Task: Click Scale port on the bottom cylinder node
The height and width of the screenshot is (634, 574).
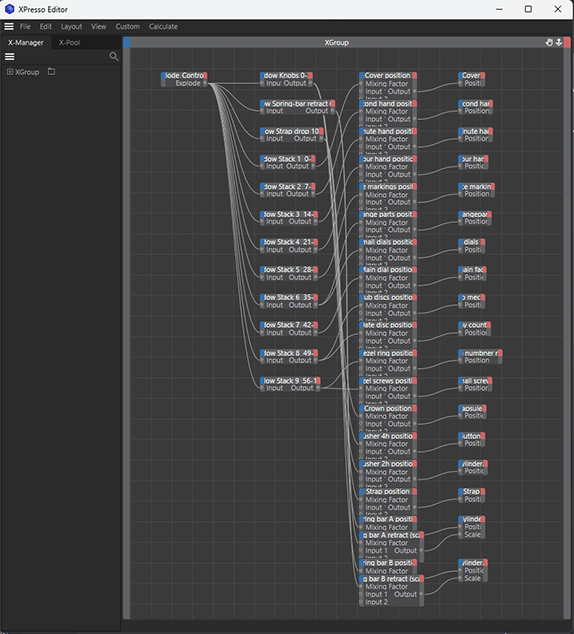Action: (x=460, y=579)
